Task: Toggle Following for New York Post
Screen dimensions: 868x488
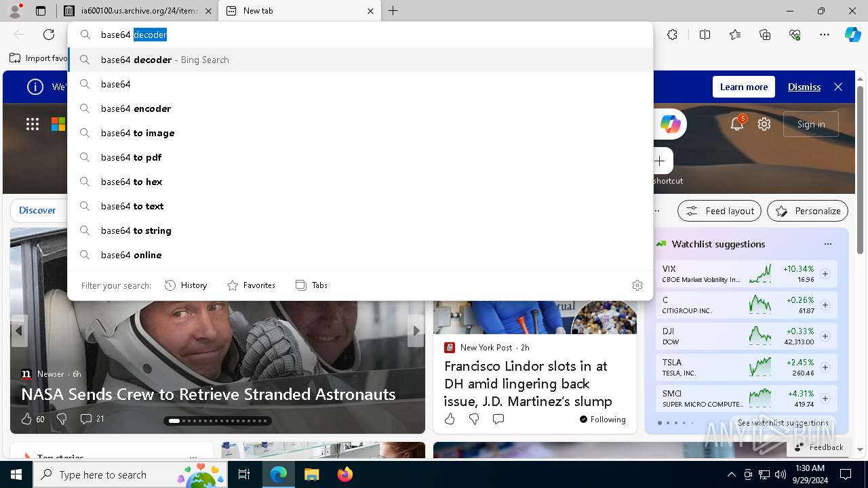Action: click(602, 420)
